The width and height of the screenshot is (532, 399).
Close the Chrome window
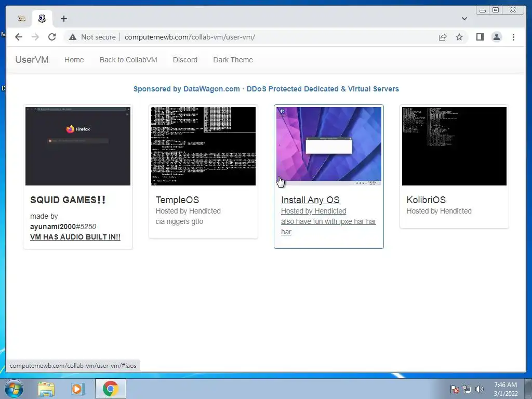513,10
